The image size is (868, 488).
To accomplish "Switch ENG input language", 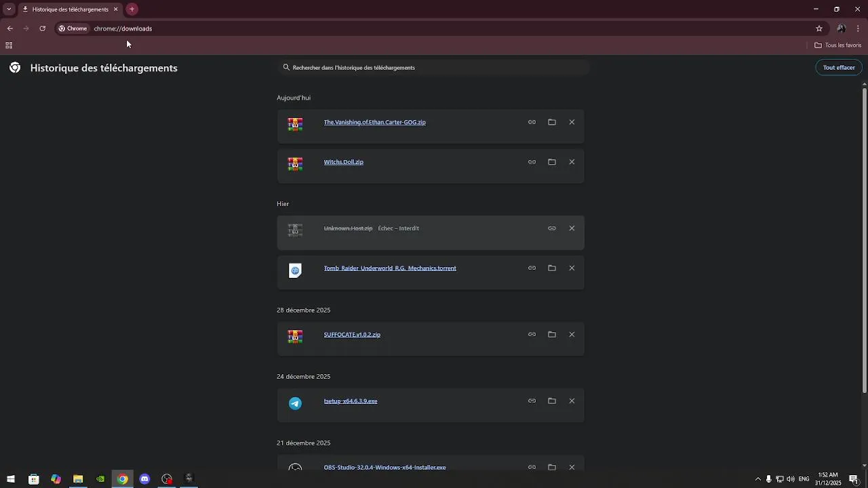I will [804, 479].
